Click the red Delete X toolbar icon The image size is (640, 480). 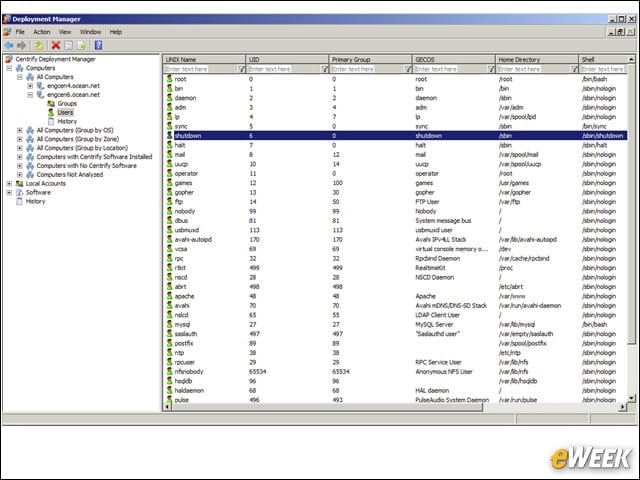point(56,45)
